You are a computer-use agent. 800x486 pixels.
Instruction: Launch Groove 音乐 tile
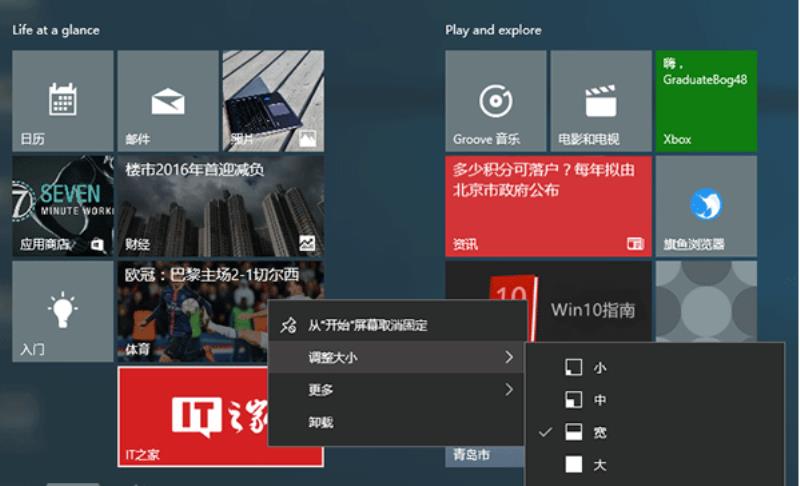click(x=495, y=100)
